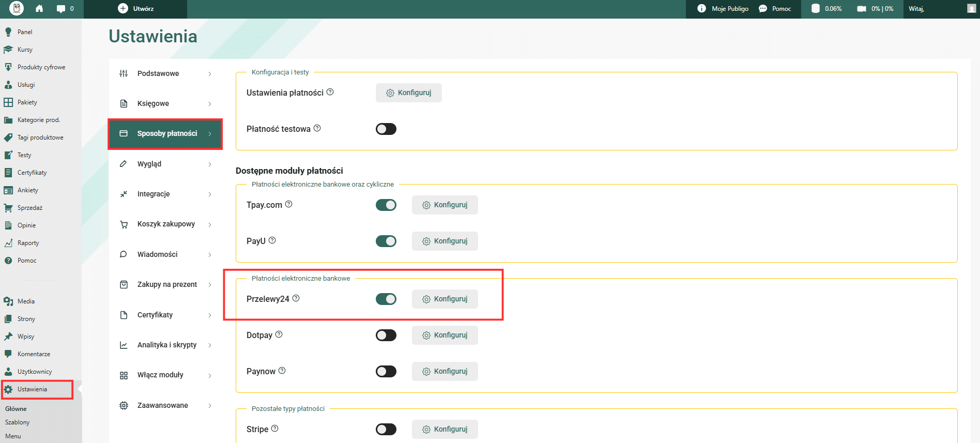Expand Integracje settings chevron
The image size is (980, 443).
click(210, 194)
